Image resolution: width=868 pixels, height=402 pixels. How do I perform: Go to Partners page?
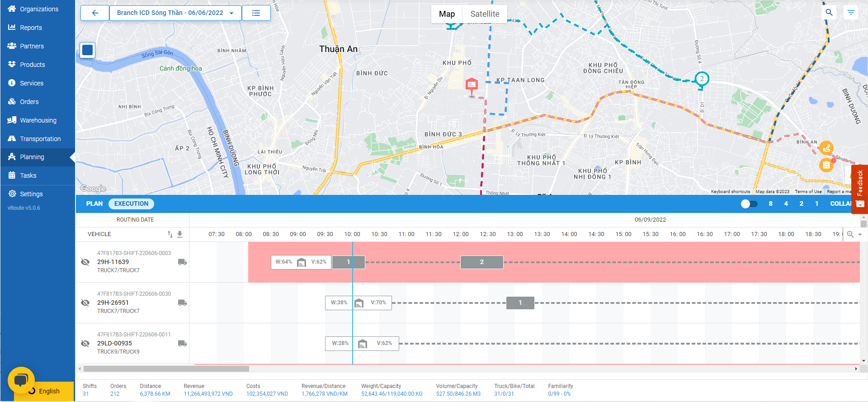coord(38,46)
